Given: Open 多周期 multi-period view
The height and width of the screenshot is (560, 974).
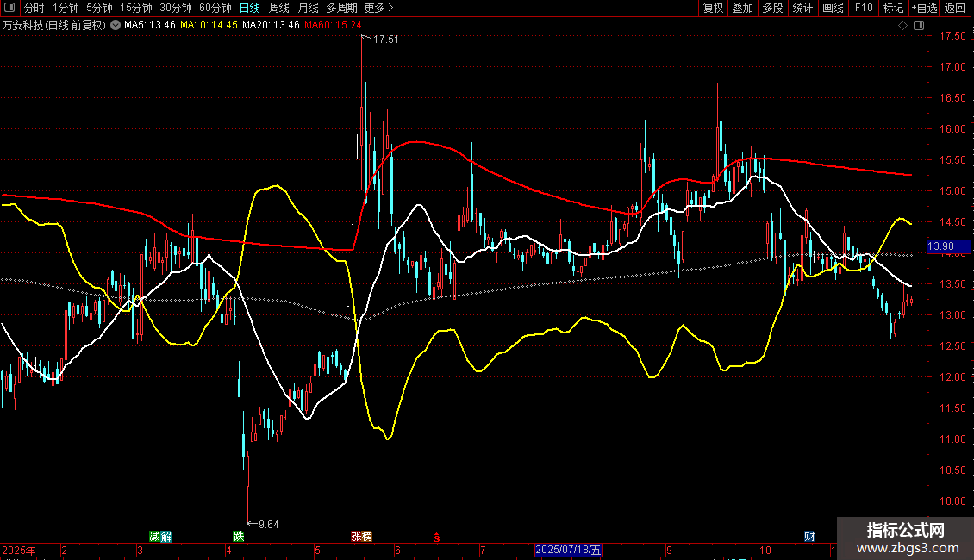Looking at the screenshot, I should point(341,8).
